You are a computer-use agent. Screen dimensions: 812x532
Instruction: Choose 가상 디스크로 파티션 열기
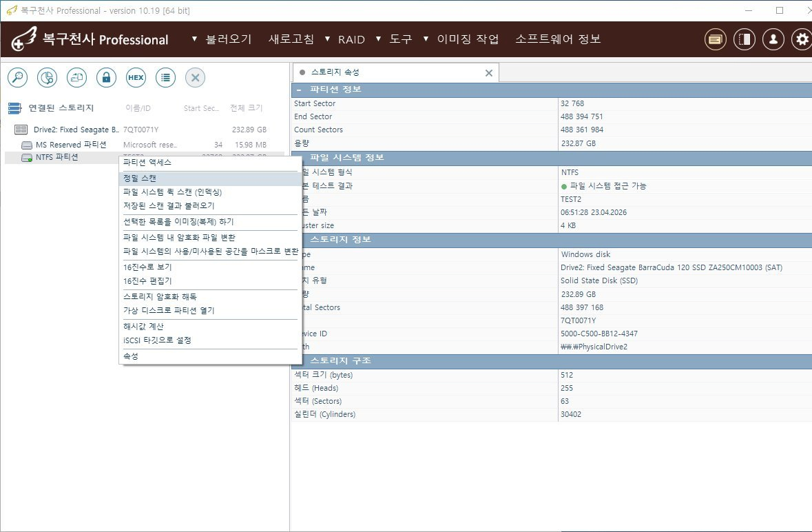click(210, 310)
